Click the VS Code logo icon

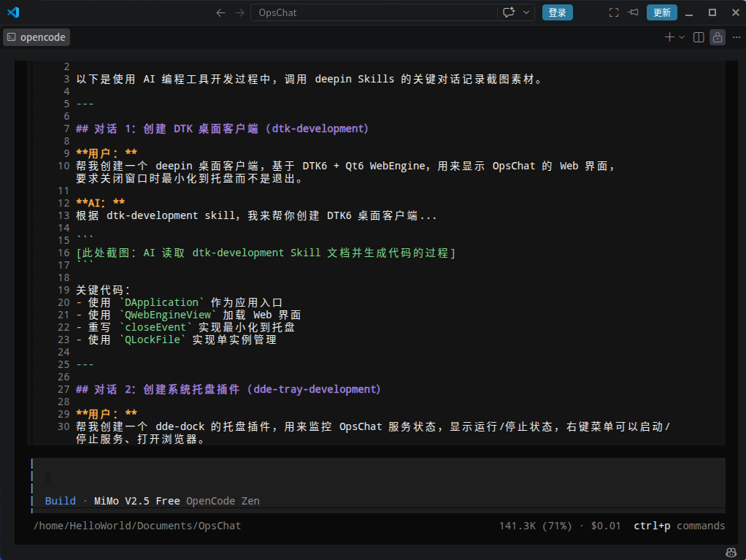(x=13, y=12)
